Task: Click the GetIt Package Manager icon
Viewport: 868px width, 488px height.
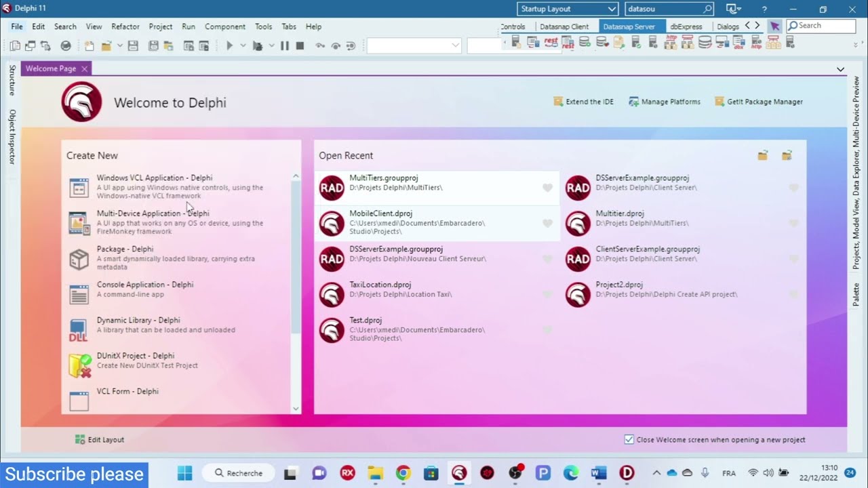Action: click(719, 102)
